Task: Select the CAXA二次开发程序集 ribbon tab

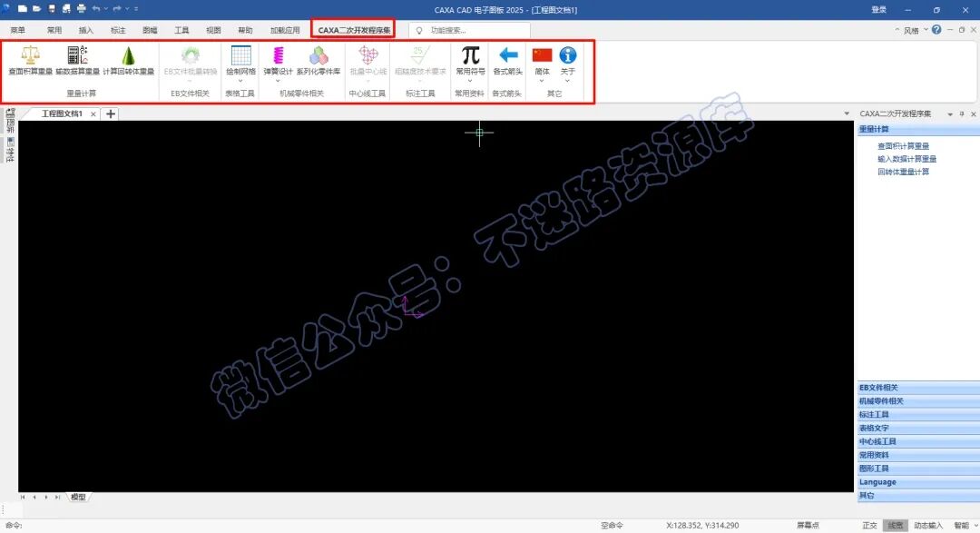Action: [x=354, y=30]
